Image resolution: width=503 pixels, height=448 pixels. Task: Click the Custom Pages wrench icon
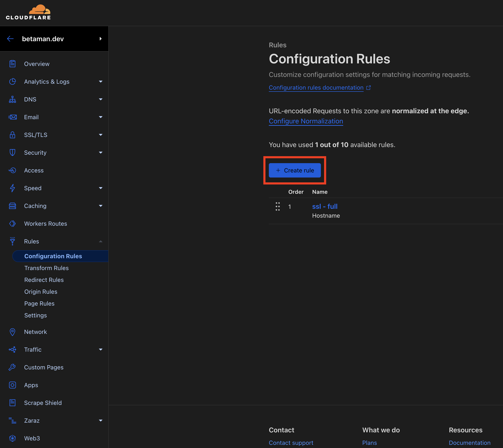point(12,367)
